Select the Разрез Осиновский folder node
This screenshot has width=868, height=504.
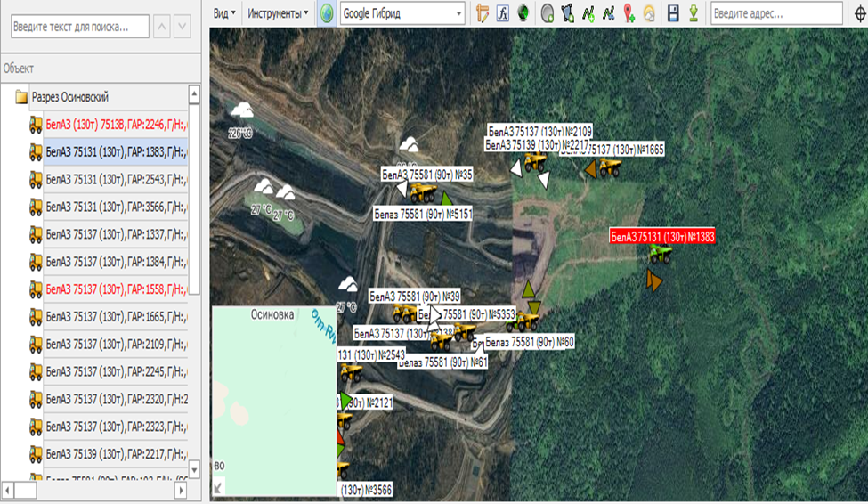[70, 97]
